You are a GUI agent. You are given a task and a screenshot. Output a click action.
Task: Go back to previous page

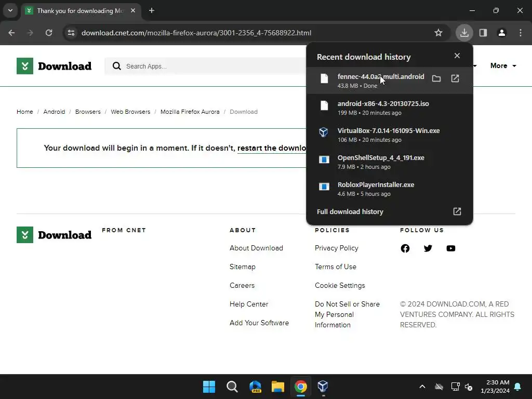coord(11,33)
